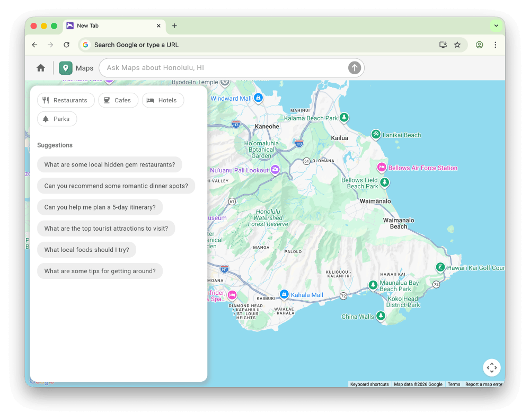Click the Ask Maps about Honolulu input
The width and height of the screenshot is (530, 420).
point(223,68)
